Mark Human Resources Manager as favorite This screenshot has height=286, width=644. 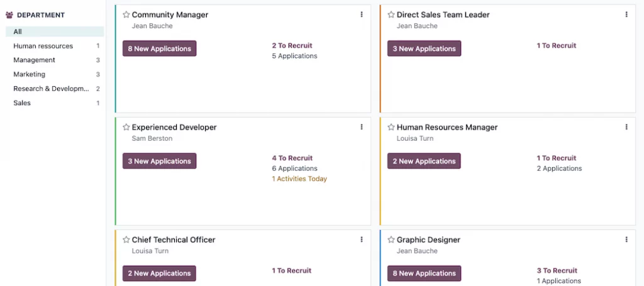[x=391, y=127]
